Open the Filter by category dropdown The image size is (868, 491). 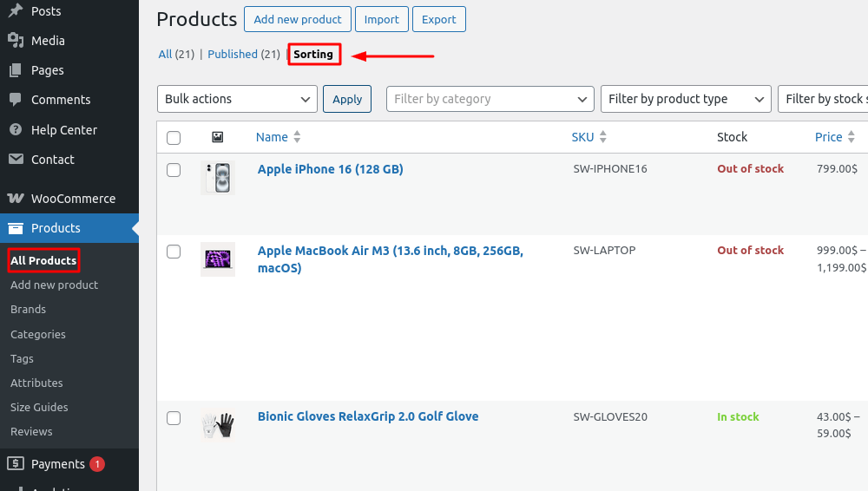490,99
